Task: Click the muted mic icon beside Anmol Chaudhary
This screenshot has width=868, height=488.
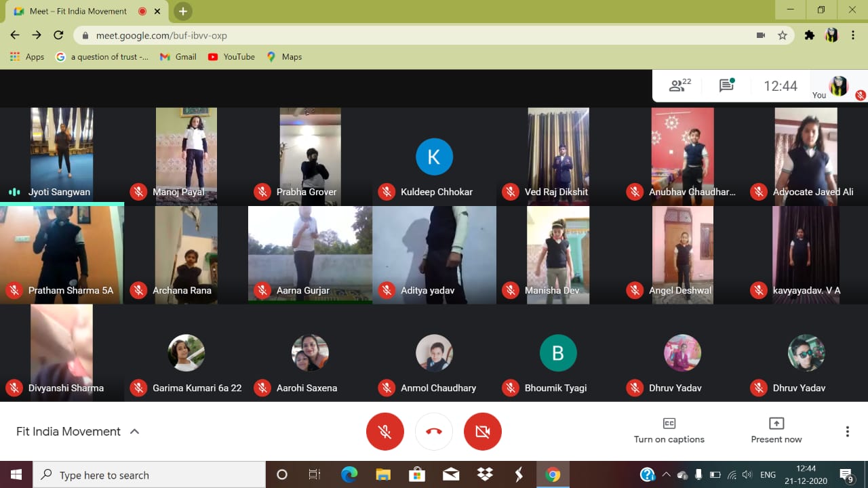Action: point(387,388)
